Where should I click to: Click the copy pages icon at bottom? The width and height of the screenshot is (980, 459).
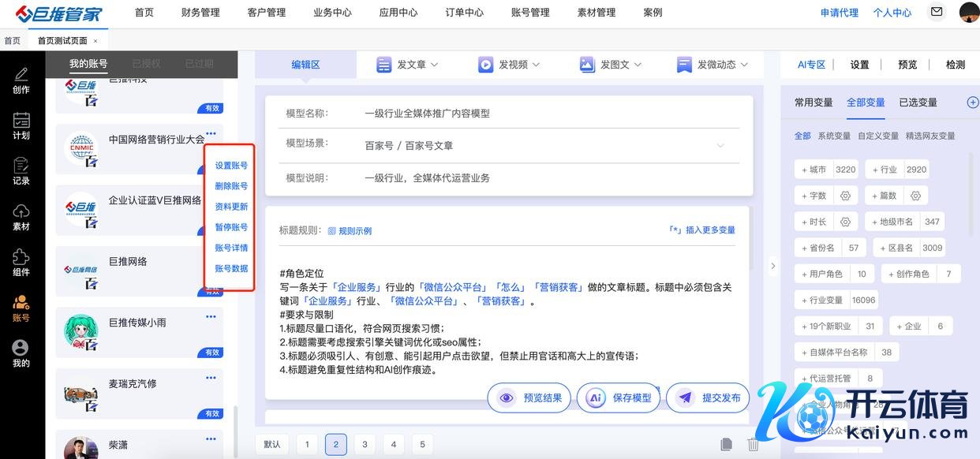[727, 445]
